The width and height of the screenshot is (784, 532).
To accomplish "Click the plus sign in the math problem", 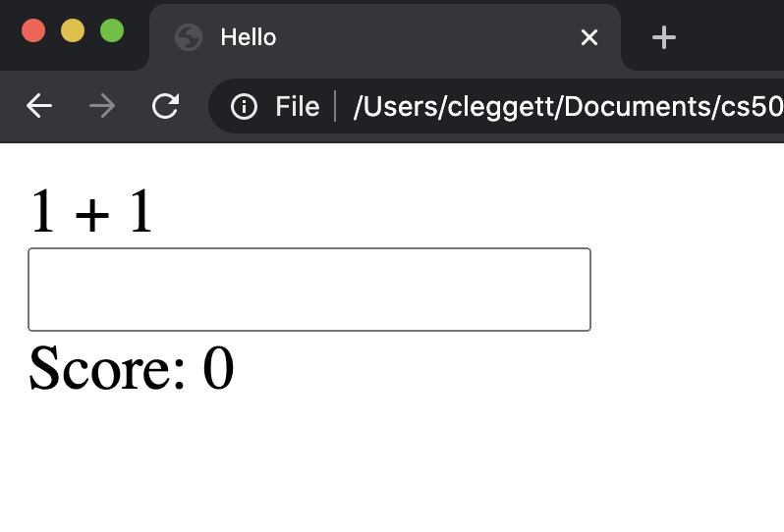I will click(91, 215).
